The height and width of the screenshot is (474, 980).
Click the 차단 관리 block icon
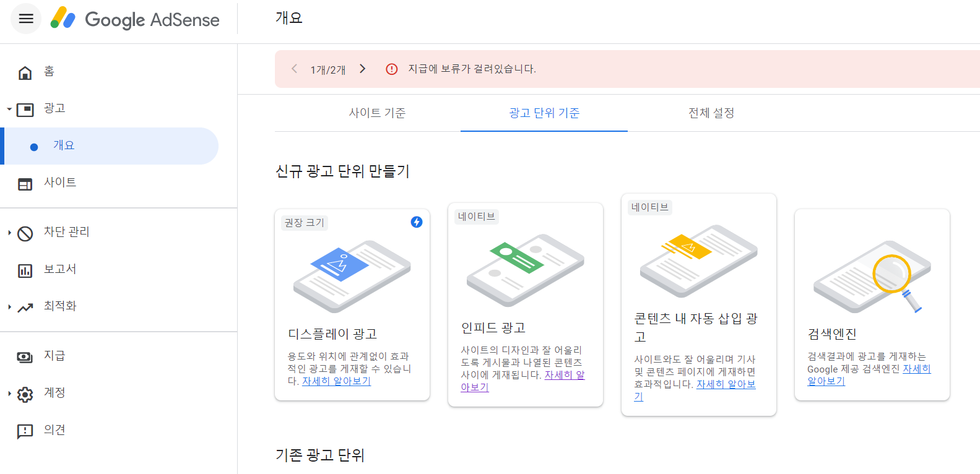25,234
